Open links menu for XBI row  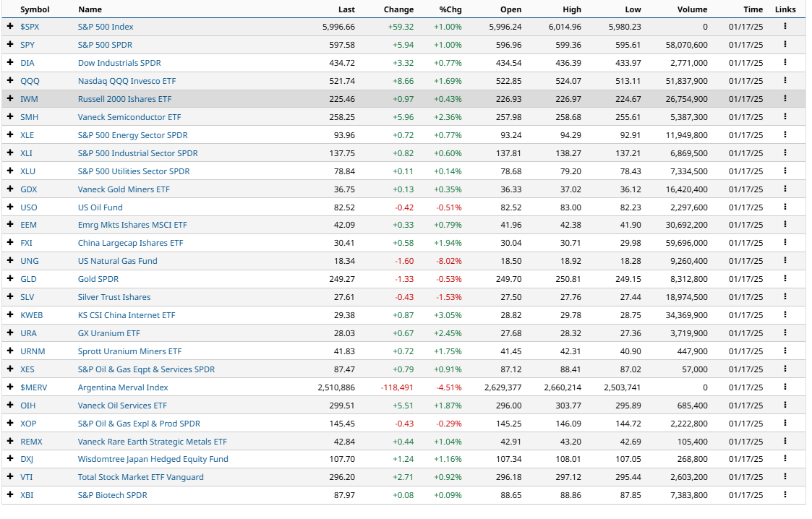pyautogui.click(x=785, y=495)
